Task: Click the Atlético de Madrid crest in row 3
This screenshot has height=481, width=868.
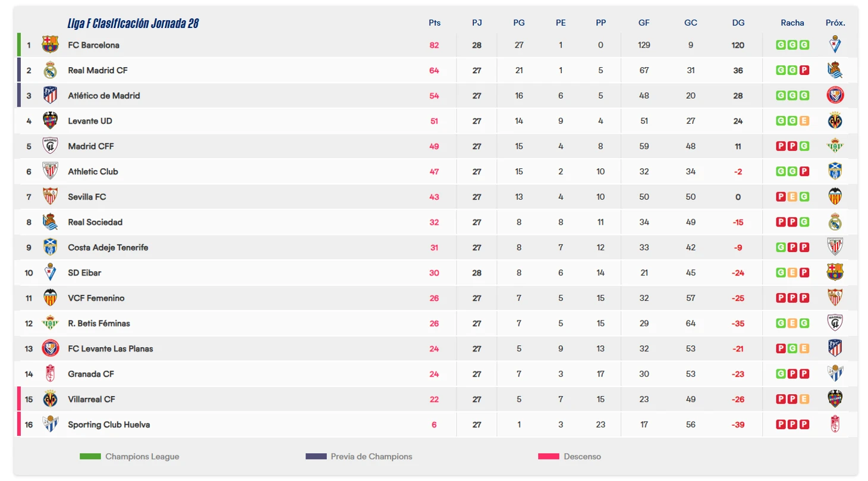Action: coord(50,95)
